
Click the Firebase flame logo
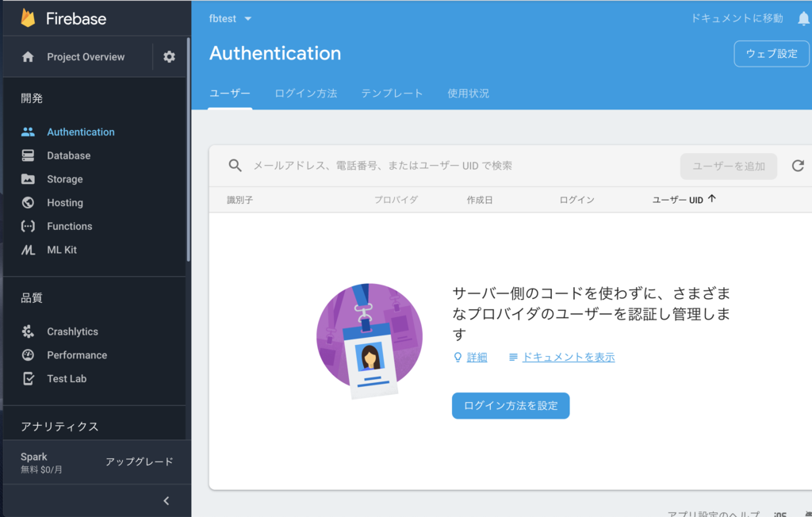tap(28, 18)
